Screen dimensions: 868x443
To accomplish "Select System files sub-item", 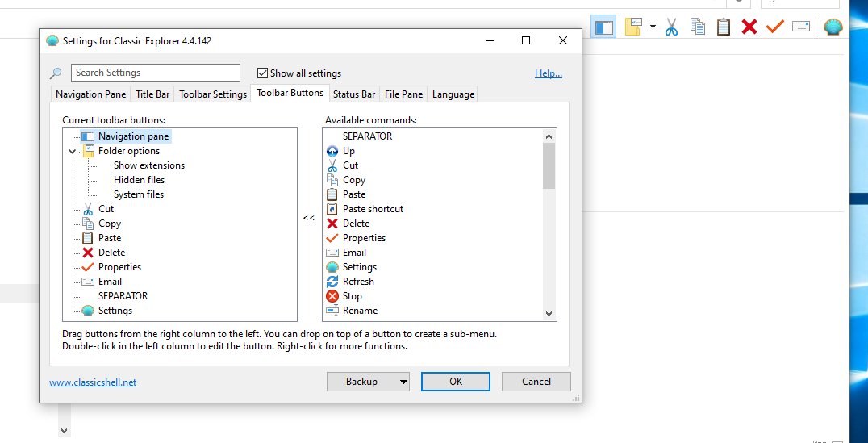I will (x=139, y=194).
